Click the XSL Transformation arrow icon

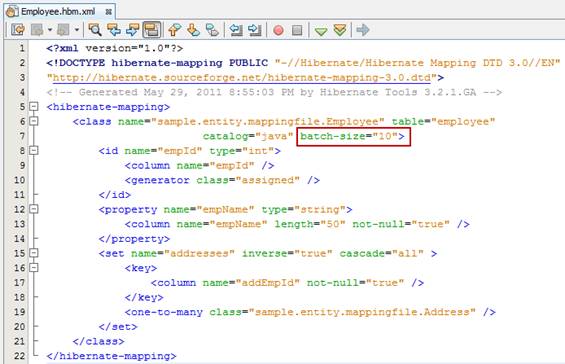click(363, 30)
